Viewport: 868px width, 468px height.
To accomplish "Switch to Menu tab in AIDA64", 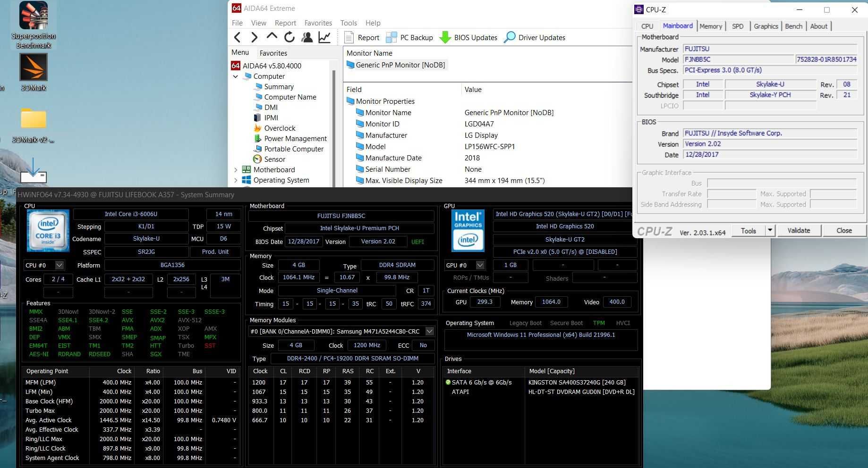I will pyautogui.click(x=240, y=52).
